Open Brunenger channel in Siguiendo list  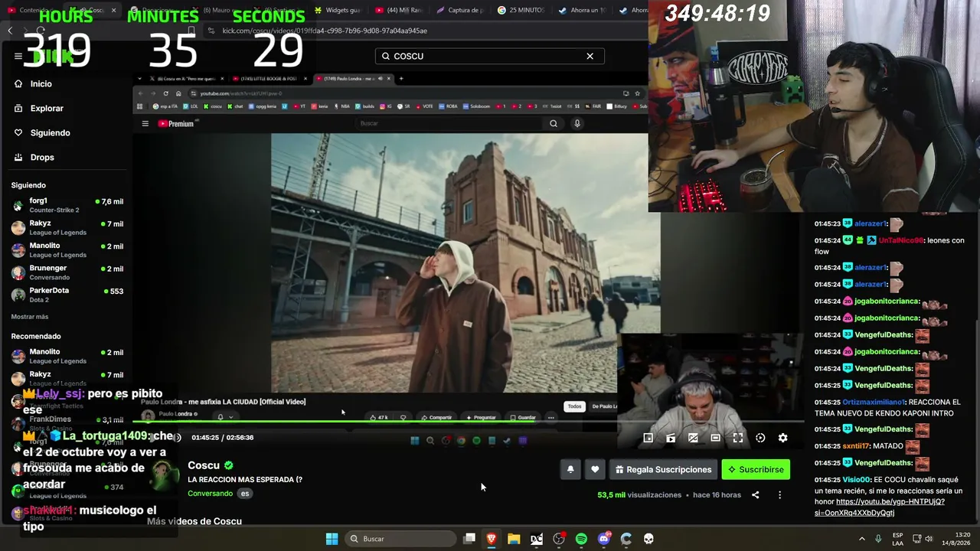click(67, 272)
